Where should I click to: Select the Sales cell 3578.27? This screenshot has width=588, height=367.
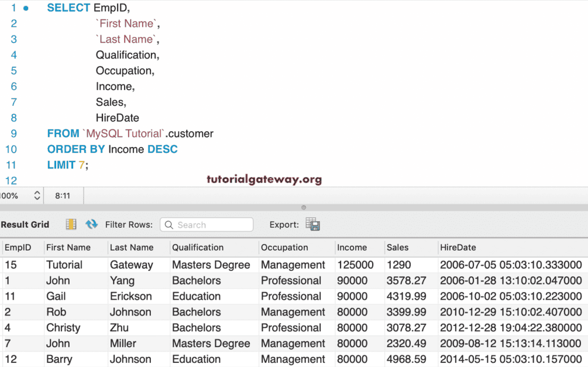tap(407, 281)
